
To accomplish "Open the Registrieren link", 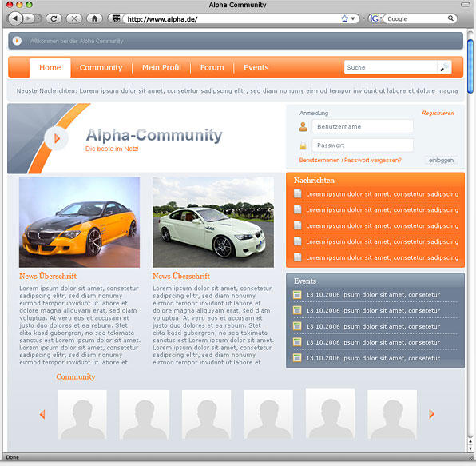I will 438,113.
